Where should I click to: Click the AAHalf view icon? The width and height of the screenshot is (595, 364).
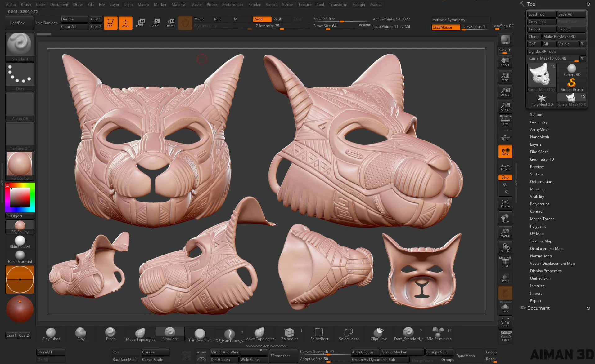[505, 107]
